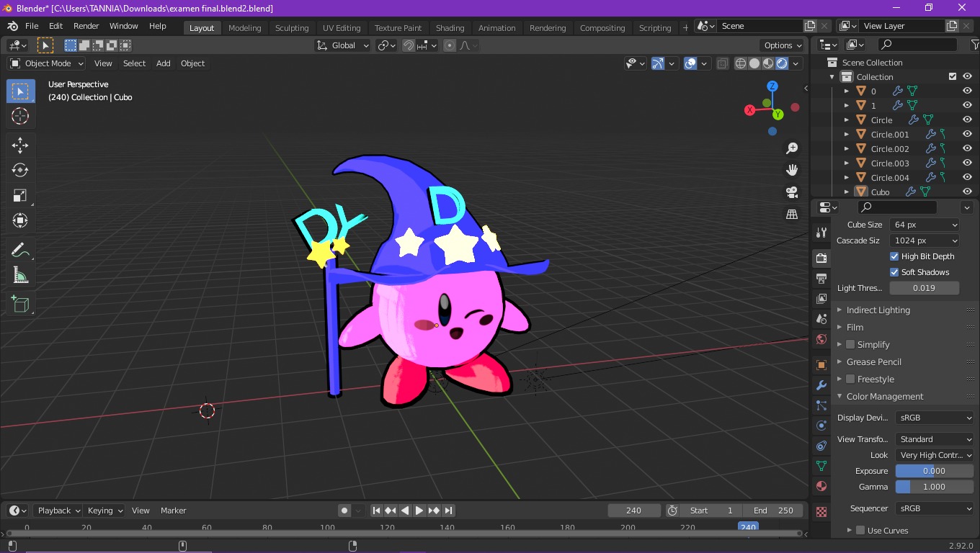Open the View Transform dropdown
Image resolution: width=980 pixels, height=553 pixels.
click(x=935, y=439)
